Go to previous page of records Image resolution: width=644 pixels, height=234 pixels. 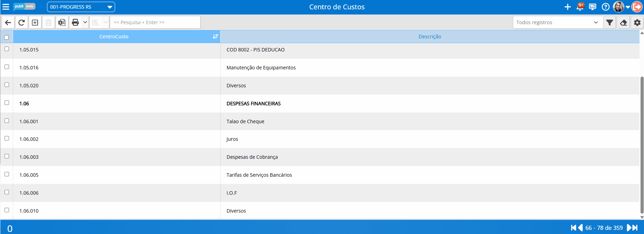coord(580,228)
